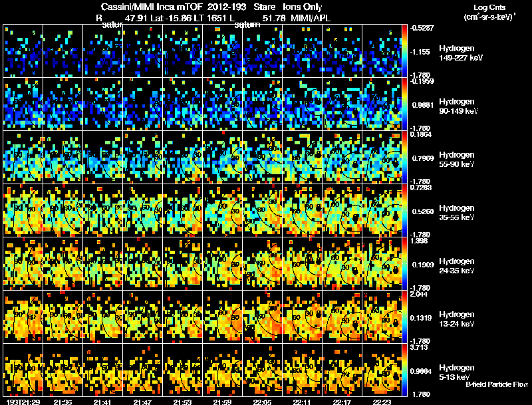Screen dimensions: 532x405
Task: Select the 'Hydrogen 5-13 keV' row label
Action: tap(456, 372)
